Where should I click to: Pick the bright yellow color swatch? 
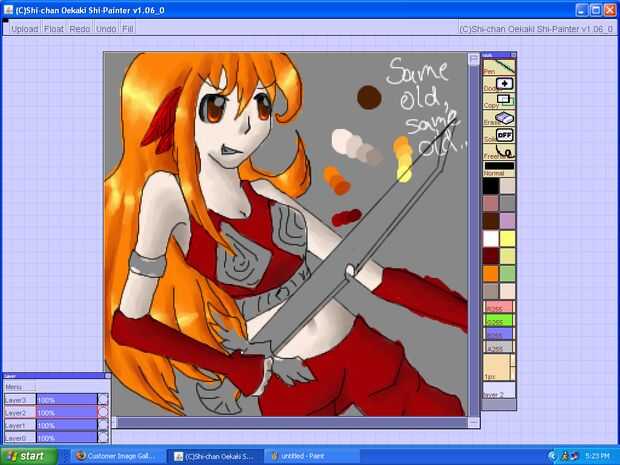508,239
